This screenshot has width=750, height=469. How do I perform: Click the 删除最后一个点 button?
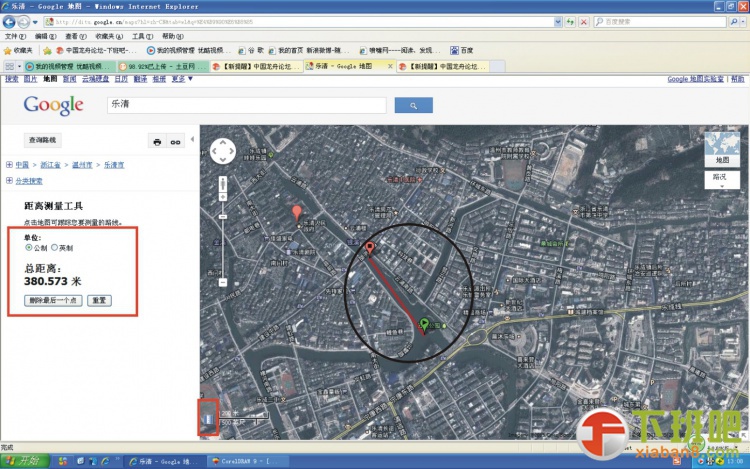click(54, 300)
